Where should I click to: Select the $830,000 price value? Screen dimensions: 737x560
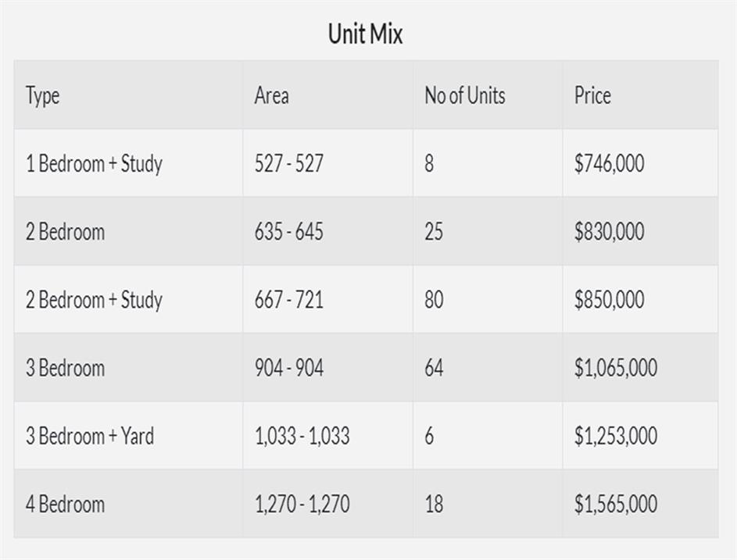[609, 232]
